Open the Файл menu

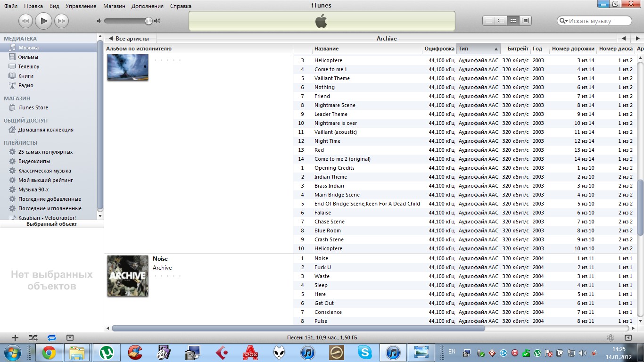pyautogui.click(x=11, y=6)
